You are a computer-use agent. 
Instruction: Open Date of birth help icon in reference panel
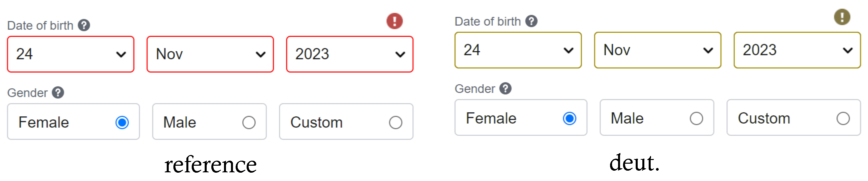(84, 25)
